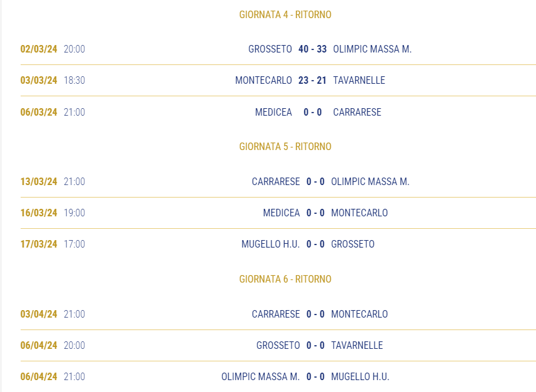Select the Giornata 4 - Ritorno heading
The height and width of the screenshot is (392, 536).
285,15
